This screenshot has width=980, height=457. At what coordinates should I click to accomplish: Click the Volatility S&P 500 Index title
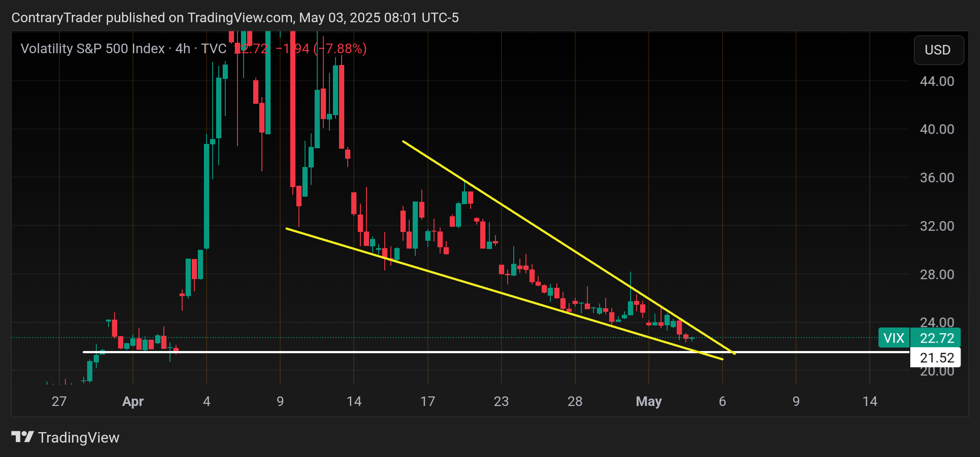coord(93,48)
